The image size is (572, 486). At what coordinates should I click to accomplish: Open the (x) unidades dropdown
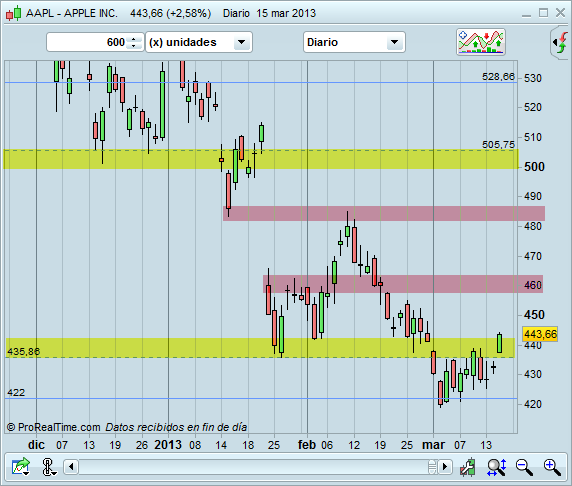tap(199, 42)
